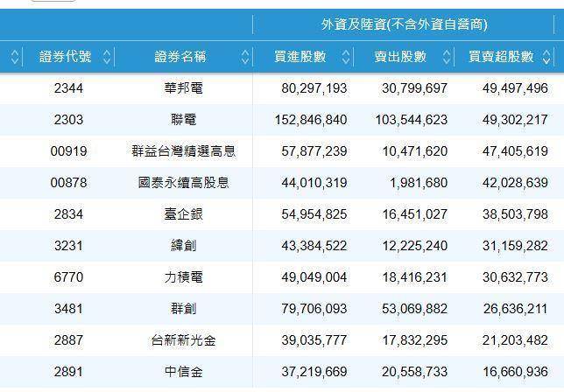Click stock code 3231 for 緯創
564x392 pixels.
[68, 246]
